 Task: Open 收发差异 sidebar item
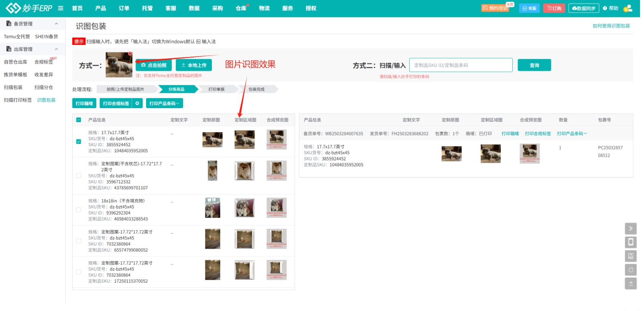44,75
